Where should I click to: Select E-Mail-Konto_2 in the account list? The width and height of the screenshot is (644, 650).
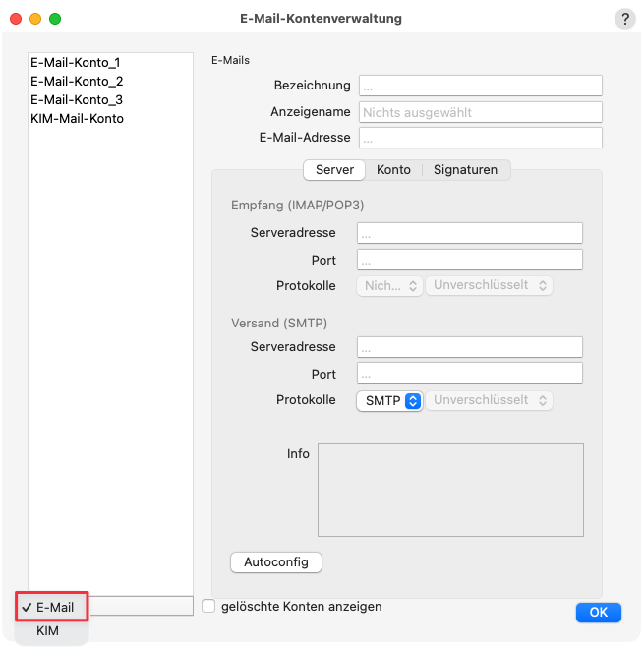click(76, 82)
